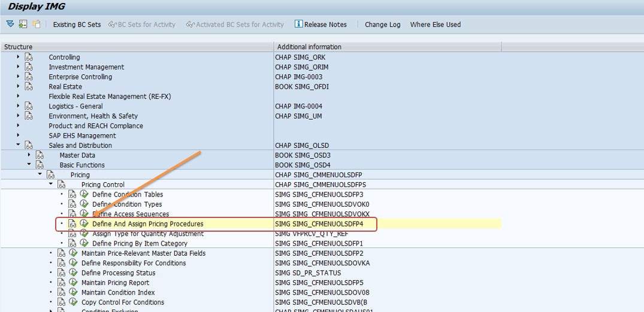The width and height of the screenshot is (644, 312).
Task: Open documentation icon for Real Estate
Action: click(29, 87)
